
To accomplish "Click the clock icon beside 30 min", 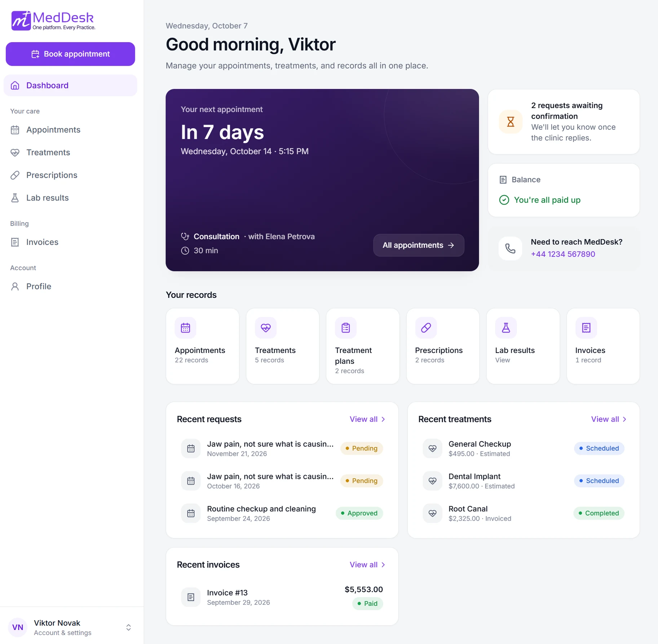I will (x=185, y=251).
